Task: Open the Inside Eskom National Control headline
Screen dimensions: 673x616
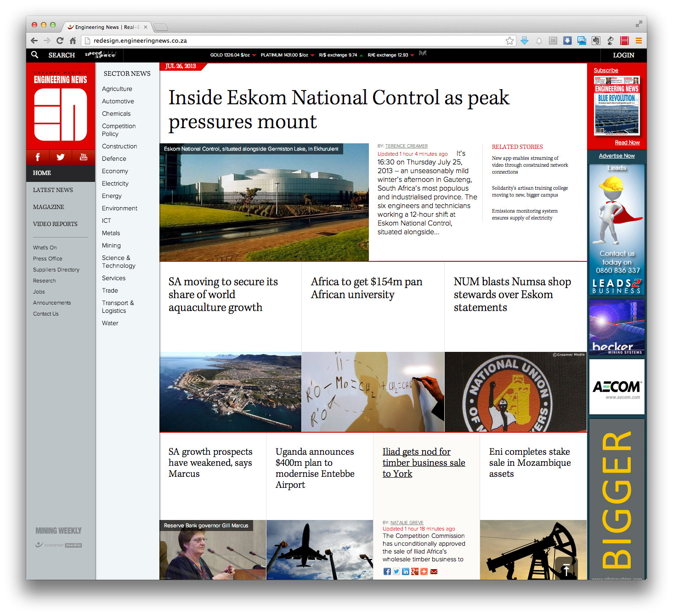Action: point(339,110)
